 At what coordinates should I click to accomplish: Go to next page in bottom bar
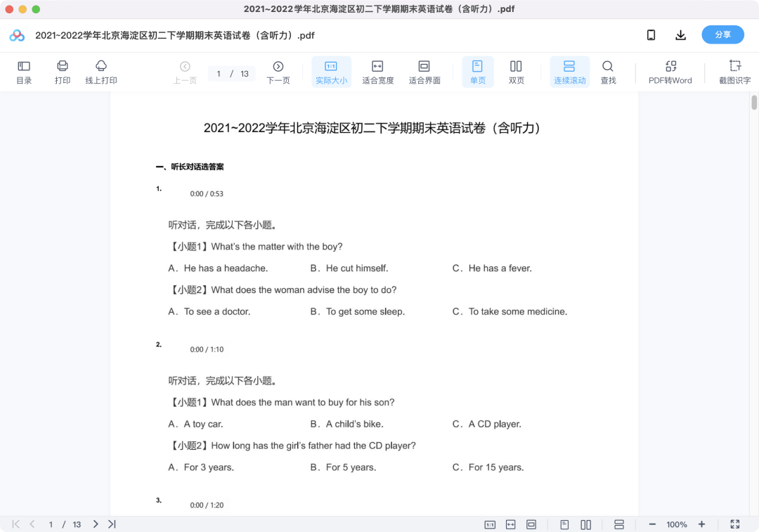pos(96,524)
